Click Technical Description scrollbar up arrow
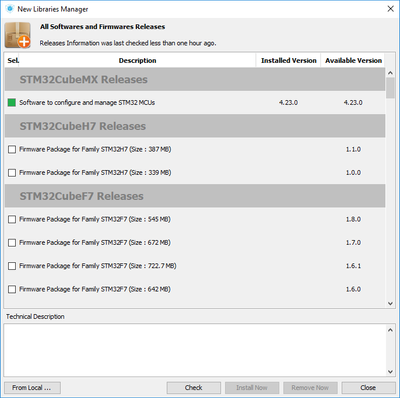400x398 pixels. tap(390, 330)
